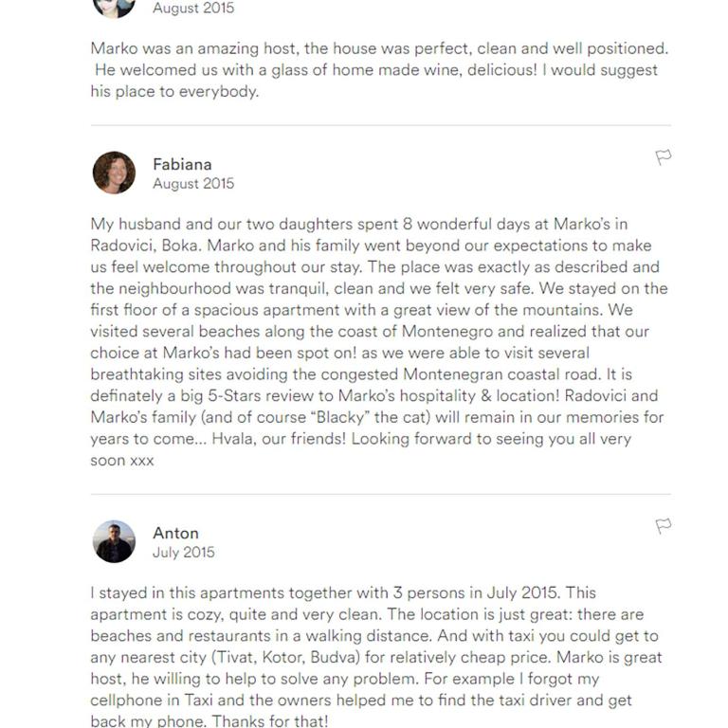728x728 pixels.
Task: Report Anton's review using the flag icon
Action: [x=663, y=526]
